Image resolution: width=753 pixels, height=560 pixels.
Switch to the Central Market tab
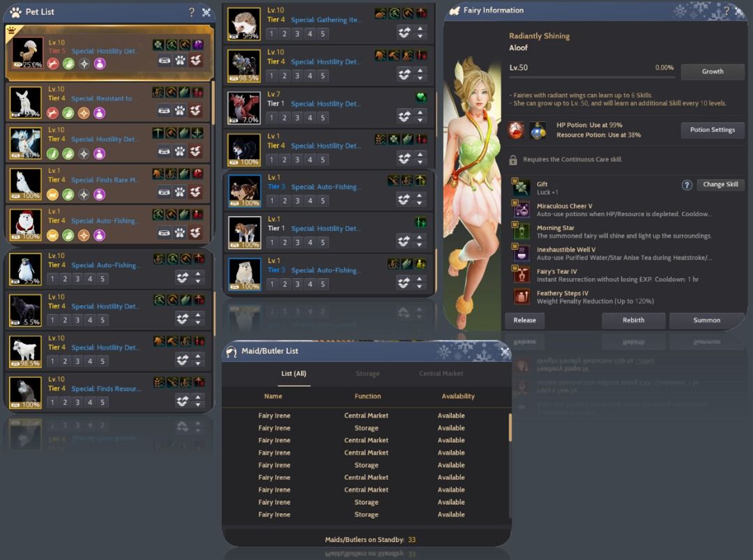click(x=441, y=374)
